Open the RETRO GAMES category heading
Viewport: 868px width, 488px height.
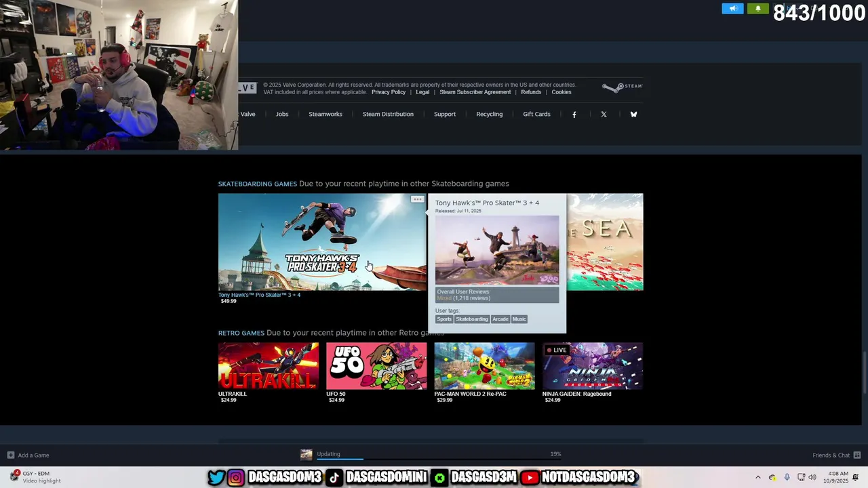point(241,333)
